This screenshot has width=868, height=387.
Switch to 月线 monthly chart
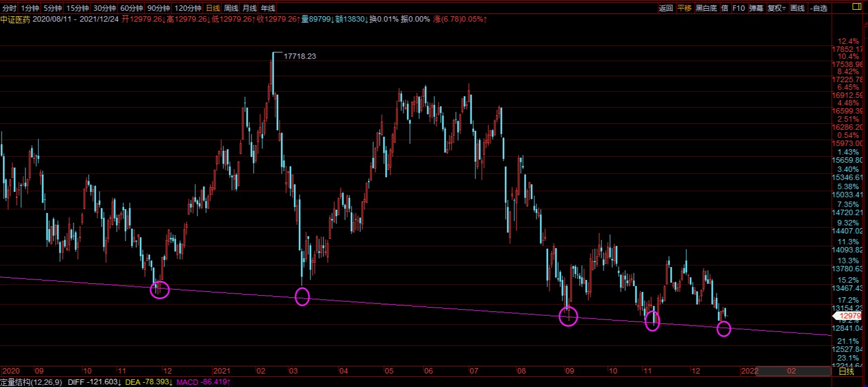249,8
